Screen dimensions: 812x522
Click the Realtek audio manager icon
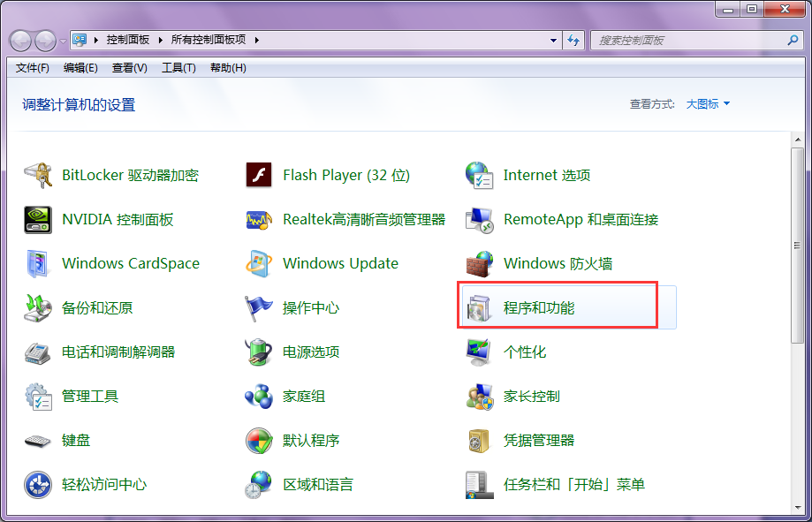pyautogui.click(x=258, y=220)
